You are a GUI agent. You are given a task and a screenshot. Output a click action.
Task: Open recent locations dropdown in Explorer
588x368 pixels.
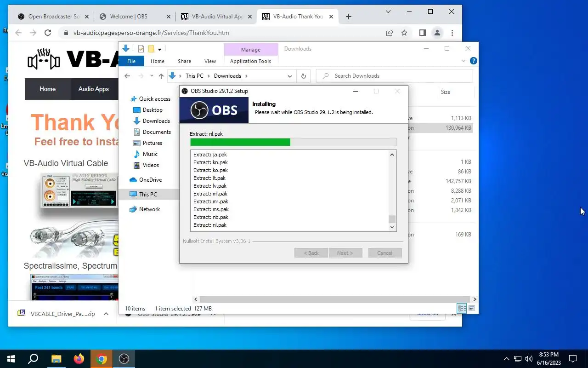point(152,76)
